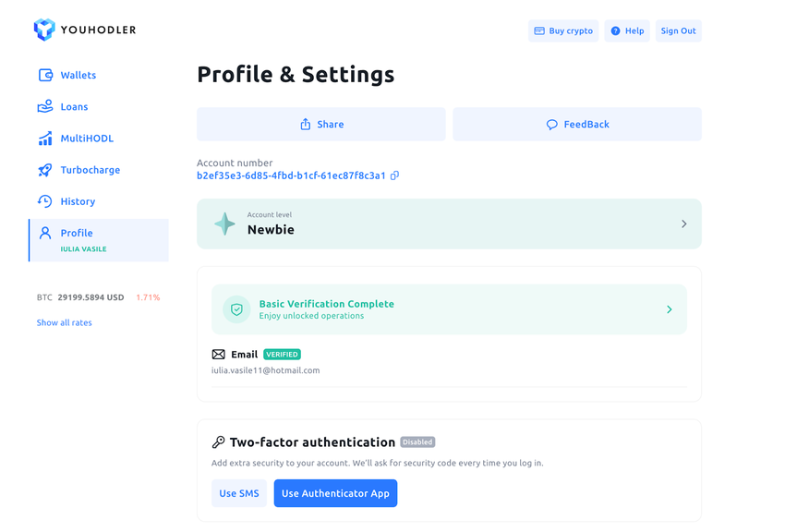
Task: Expand the Newbie account level chevron
Action: click(683, 224)
